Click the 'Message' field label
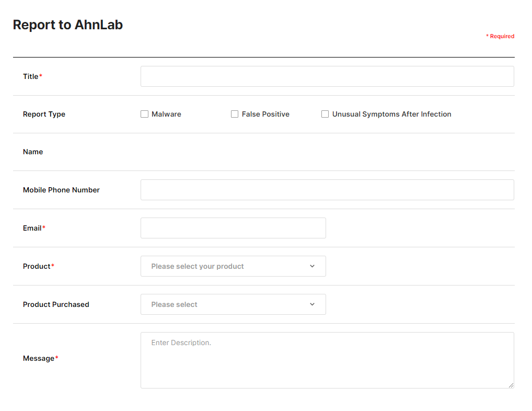532x411 pixels. [39, 358]
